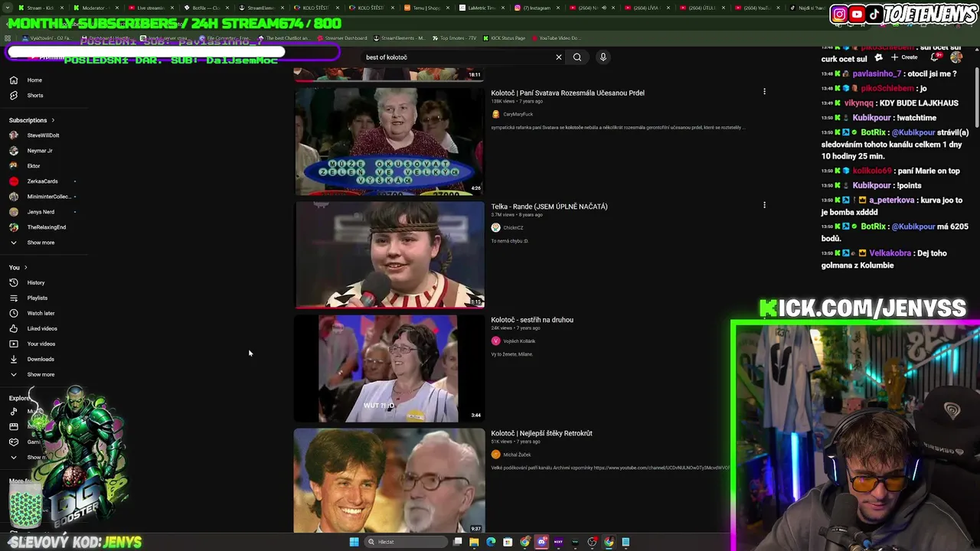Play the Nejlepší štěky Retrokrůt thumbnail

pos(390,481)
